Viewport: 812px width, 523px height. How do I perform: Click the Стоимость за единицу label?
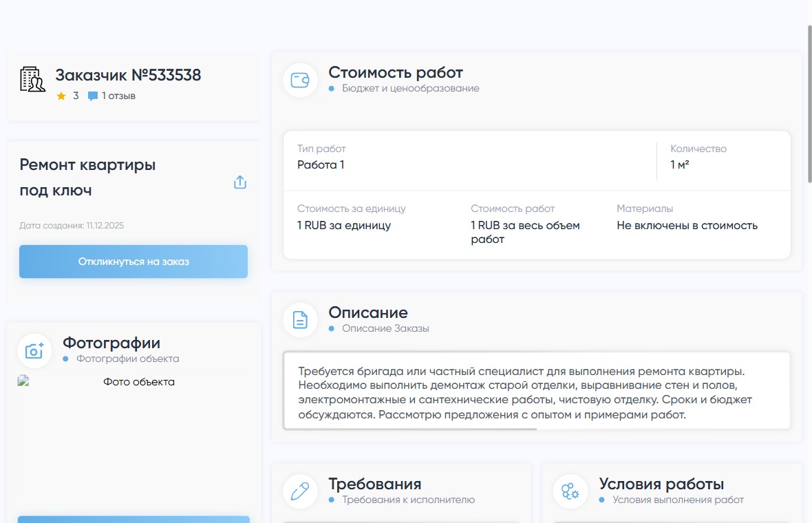[x=351, y=209]
